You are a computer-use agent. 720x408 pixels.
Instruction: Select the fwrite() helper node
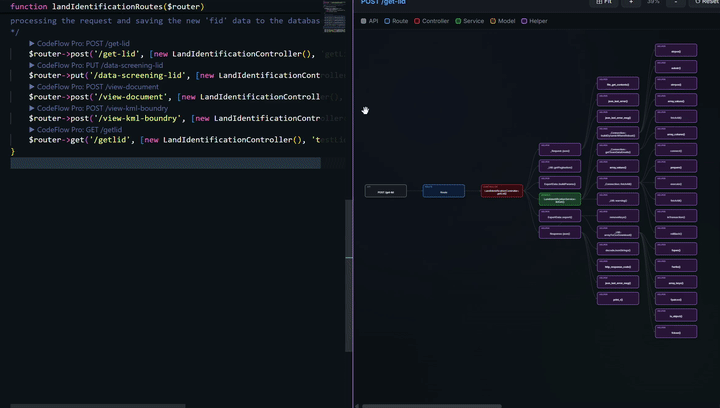pos(676,265)
